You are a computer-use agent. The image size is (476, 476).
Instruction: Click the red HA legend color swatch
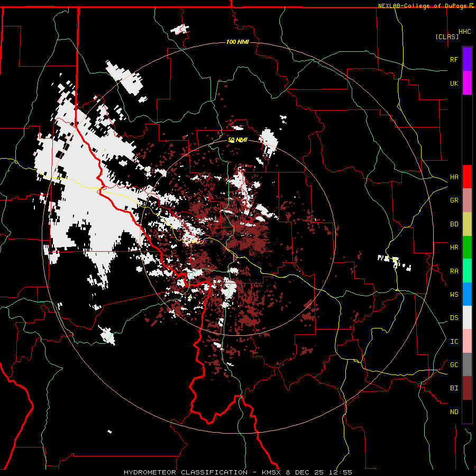pos(467,177)
